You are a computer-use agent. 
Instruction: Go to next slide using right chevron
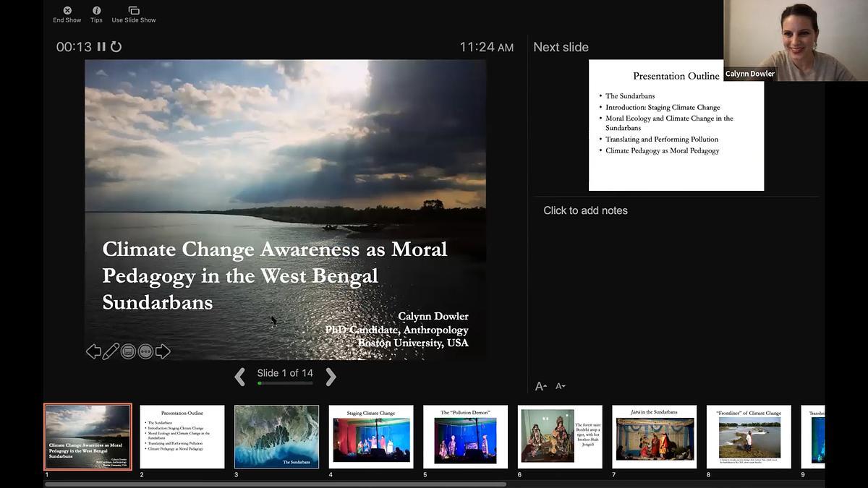[x=331, y=376]
